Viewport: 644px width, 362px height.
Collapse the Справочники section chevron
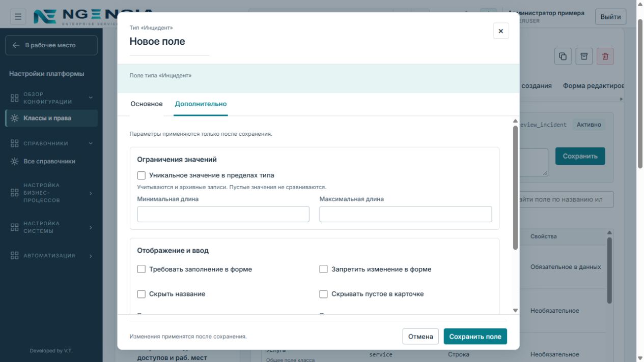91,143
